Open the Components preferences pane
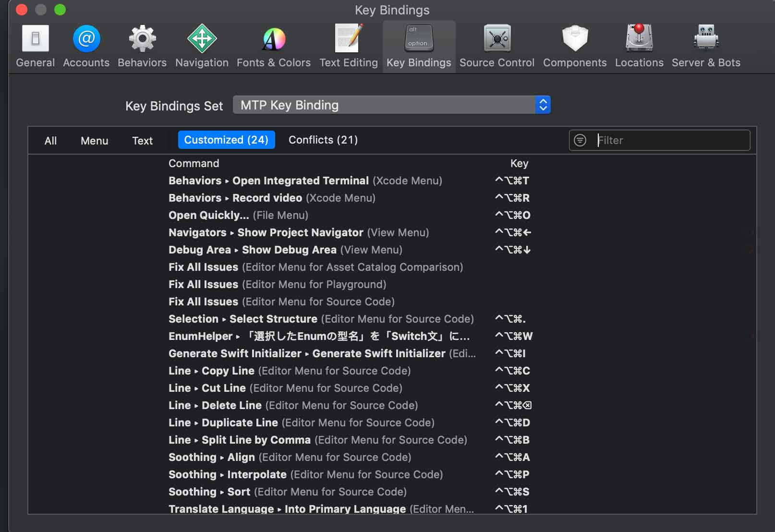The height and width of the screenshot is (532, 775). pos(575,46)
